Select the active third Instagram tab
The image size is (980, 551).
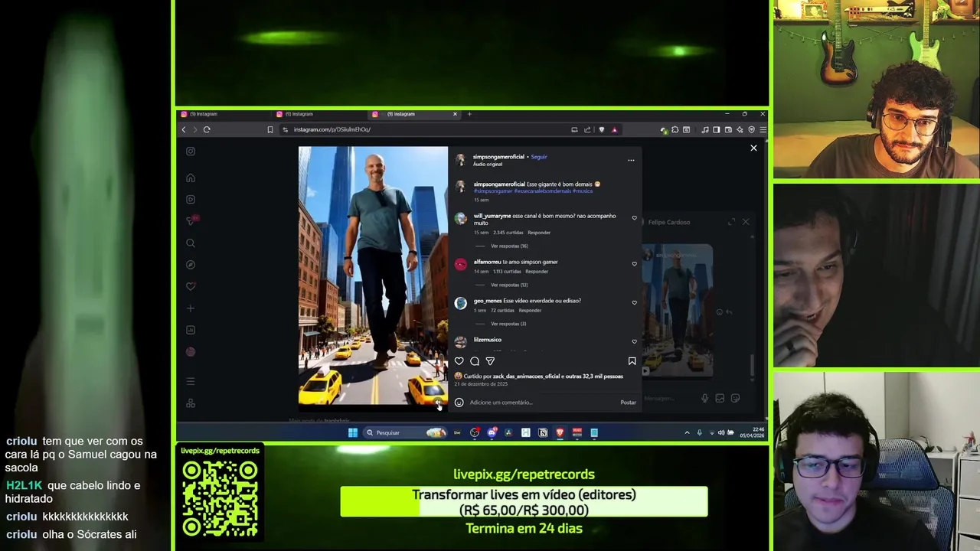(414, 114)
